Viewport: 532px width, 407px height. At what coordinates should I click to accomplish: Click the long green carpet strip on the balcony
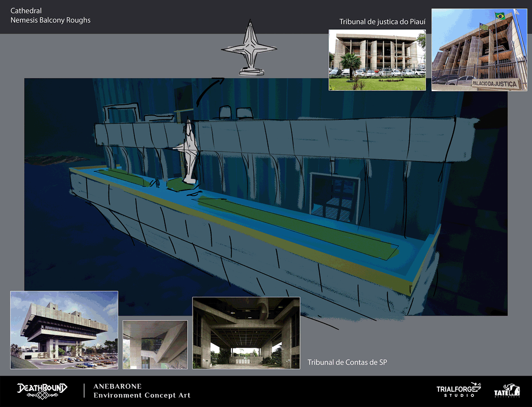tap(297, 227)
